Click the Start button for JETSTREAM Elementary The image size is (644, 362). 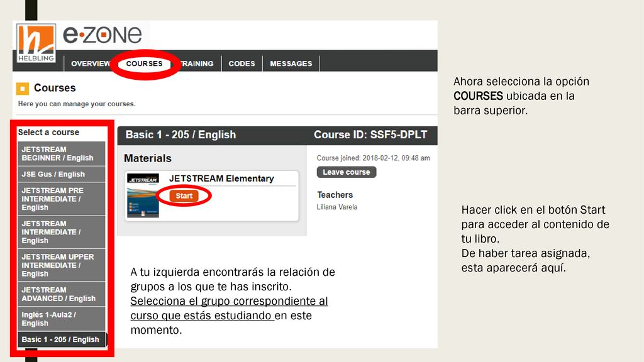click(184, 196)
